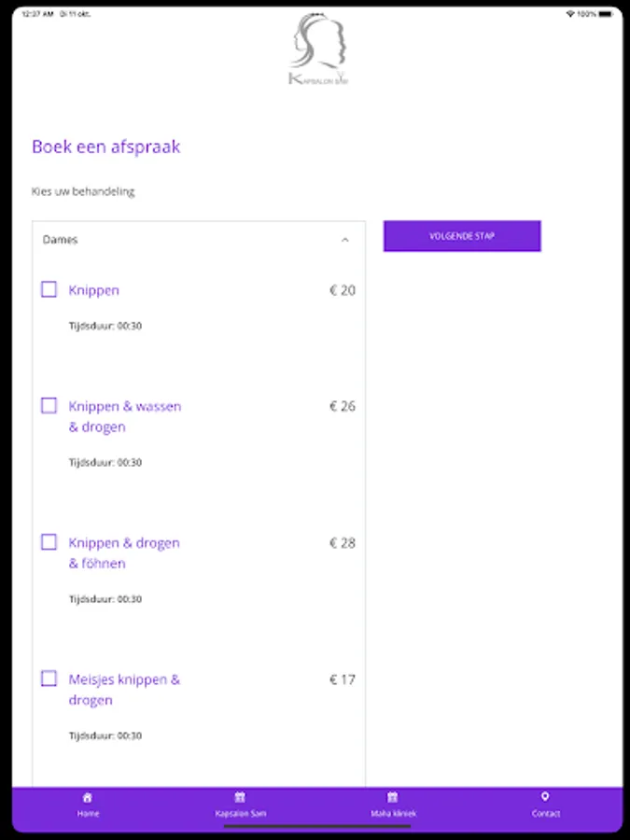630x840 pixels.
Task: Tap the bottom home indicator bar
Action: coord(317,827)
